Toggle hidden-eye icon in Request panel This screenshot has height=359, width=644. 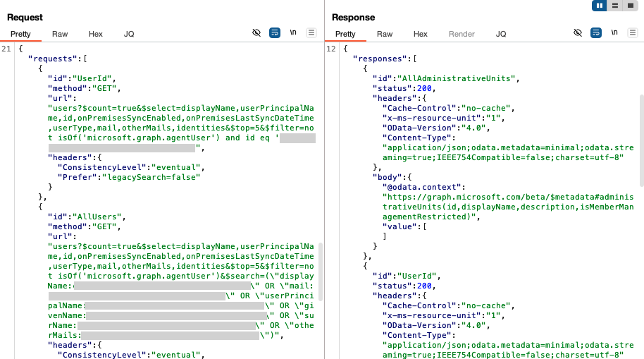(256, 33)
